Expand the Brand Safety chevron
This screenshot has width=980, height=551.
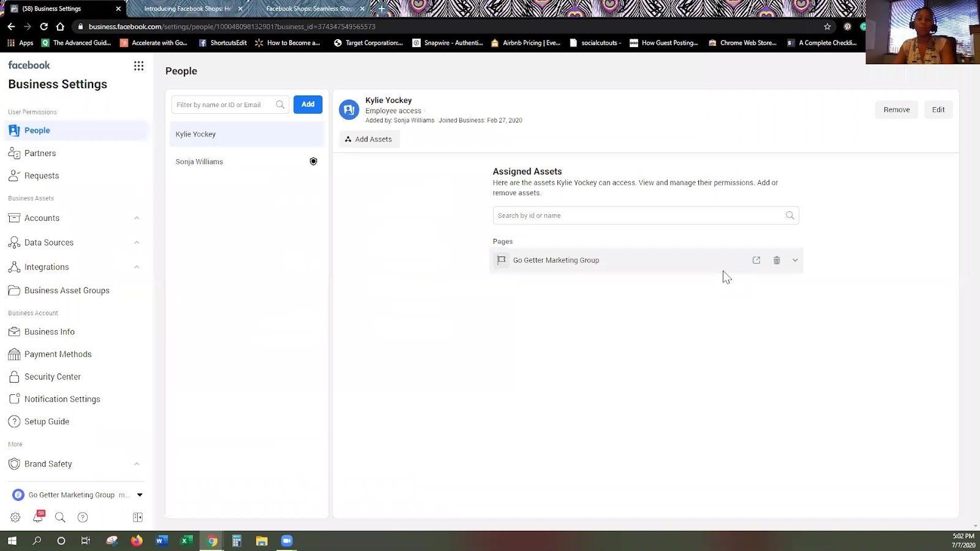(137, 464)
